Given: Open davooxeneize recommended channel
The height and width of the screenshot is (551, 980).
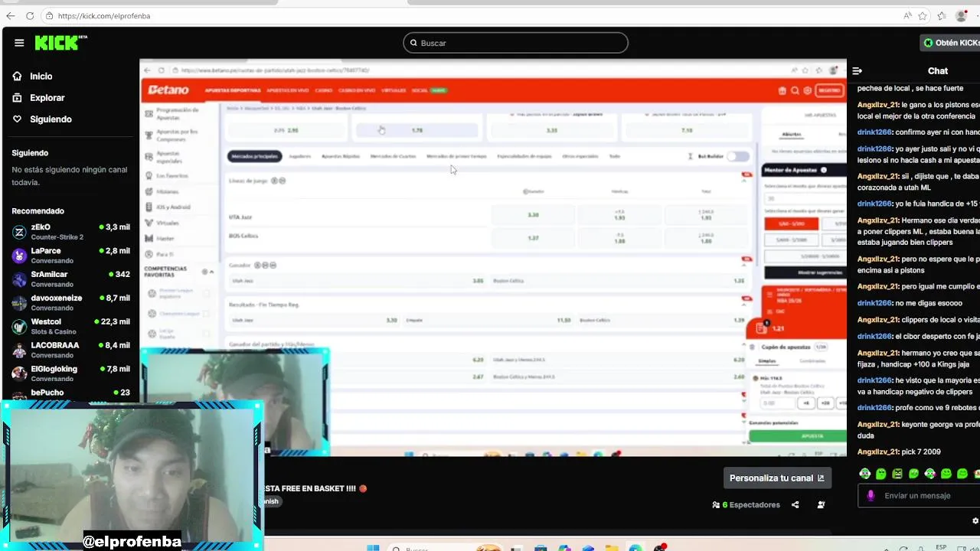Looking at the screenshot, I should (x=70, y=302).
